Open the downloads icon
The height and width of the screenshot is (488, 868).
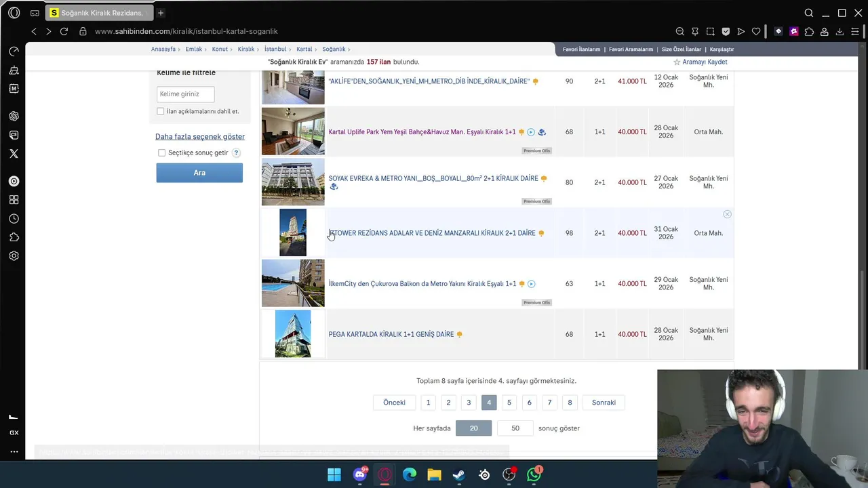pos(840,31)
